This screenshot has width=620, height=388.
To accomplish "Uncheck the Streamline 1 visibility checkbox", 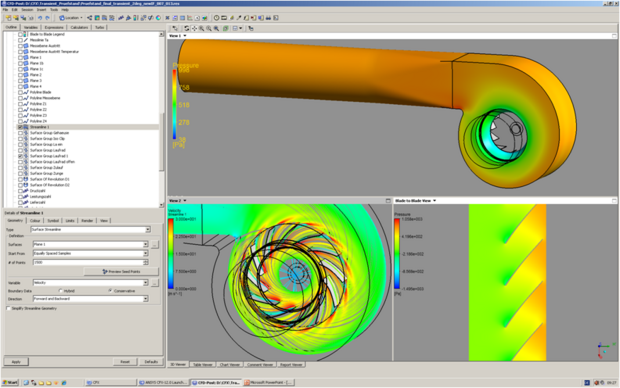I will [x=20, y=127].
